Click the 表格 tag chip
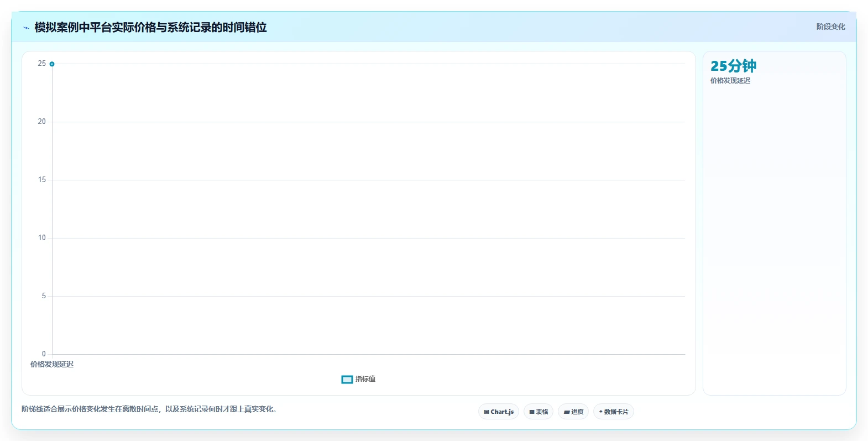868x441 pixels. click(538, 412)
